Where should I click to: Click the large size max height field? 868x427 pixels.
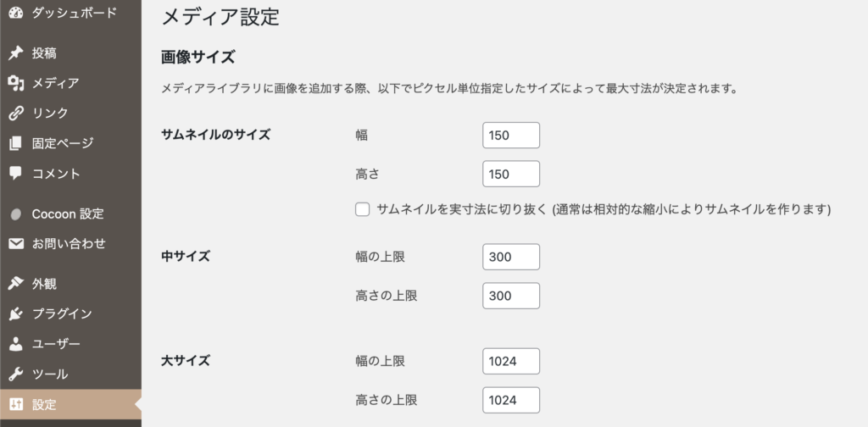tap(510, 400)
